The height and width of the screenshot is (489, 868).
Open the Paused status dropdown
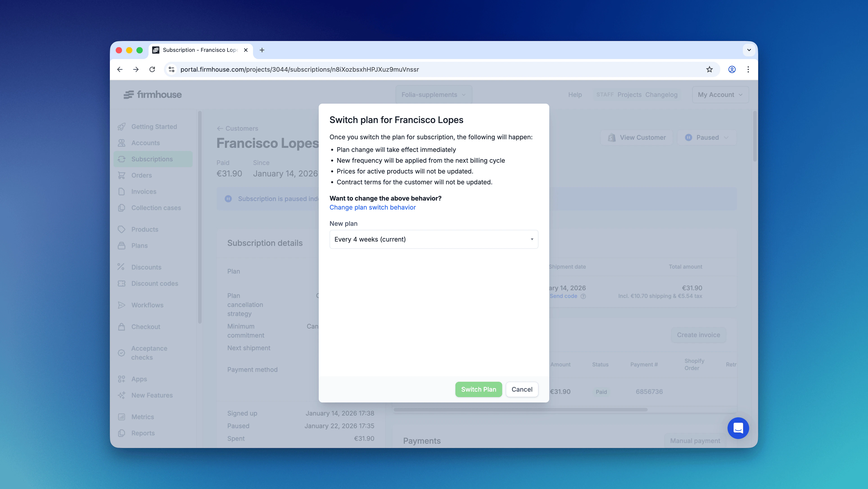coord(707,138)
